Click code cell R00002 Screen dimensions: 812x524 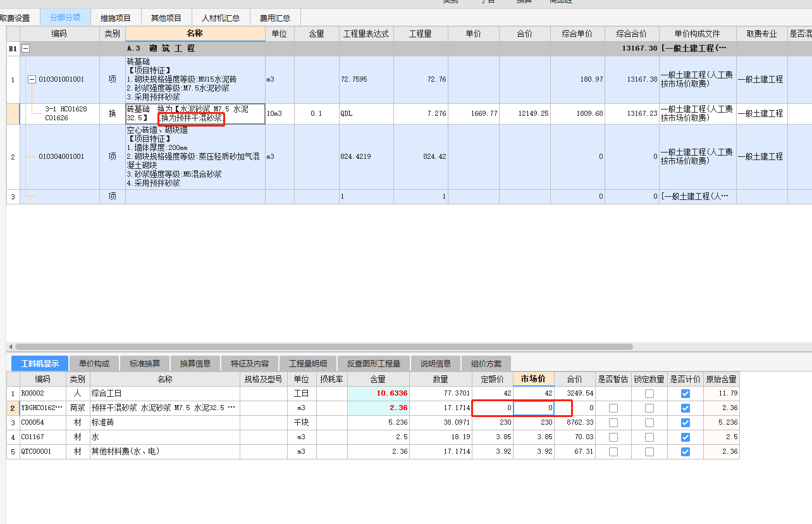click(43, 394)
